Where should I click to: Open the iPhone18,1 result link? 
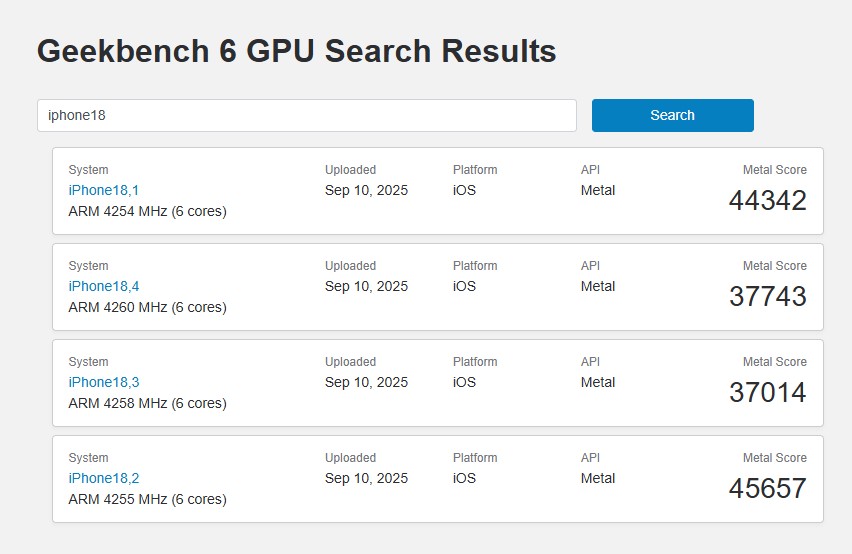(104, 190)
